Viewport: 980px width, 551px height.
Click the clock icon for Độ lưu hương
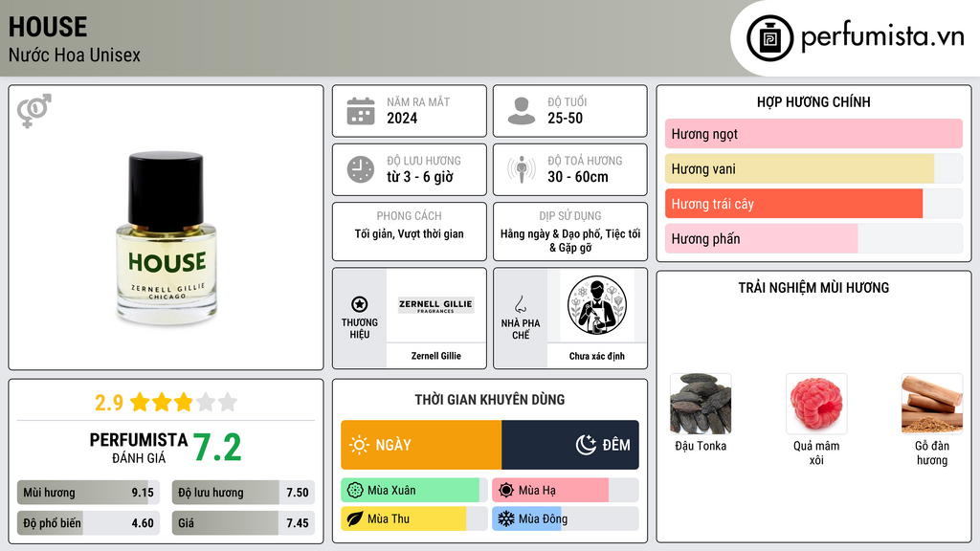click(361, 169)
